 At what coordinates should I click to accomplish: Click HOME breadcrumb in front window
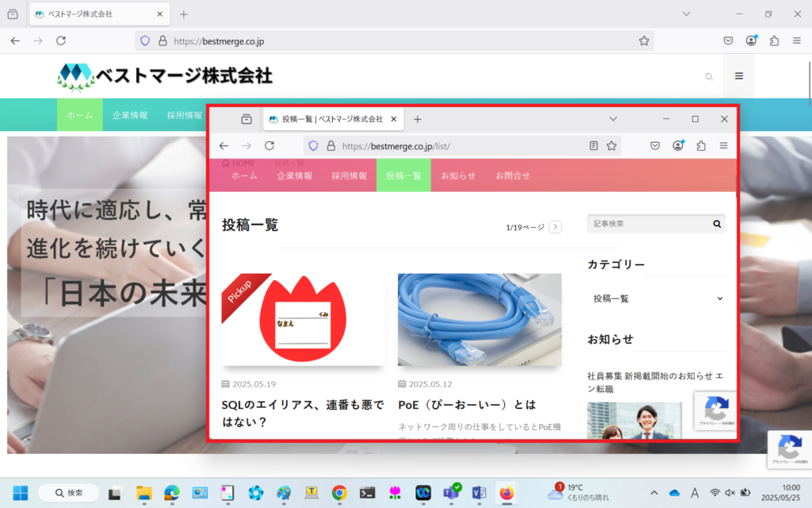pos(239,163)
